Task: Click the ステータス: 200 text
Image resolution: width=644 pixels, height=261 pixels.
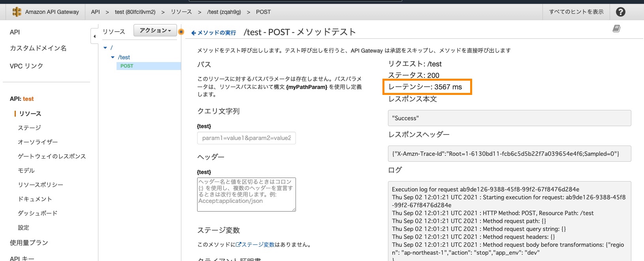Action: [414, 76]
